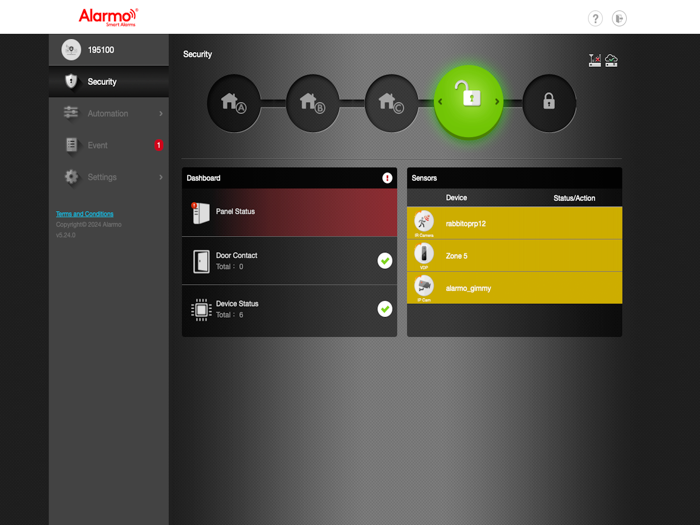Click the Dashboard panel title

pos(204,178)
